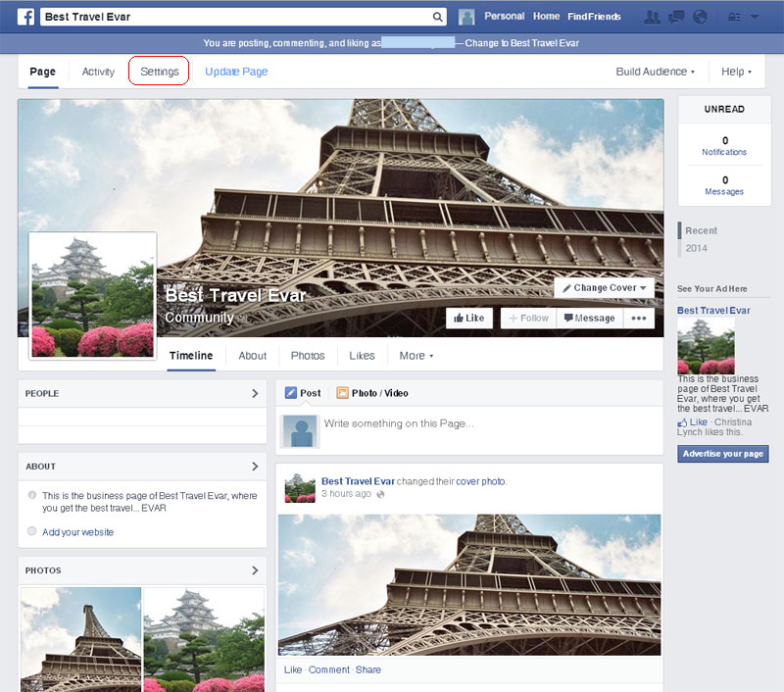
Task: Open the profile avatar in top bar
Action: point(466,17)
